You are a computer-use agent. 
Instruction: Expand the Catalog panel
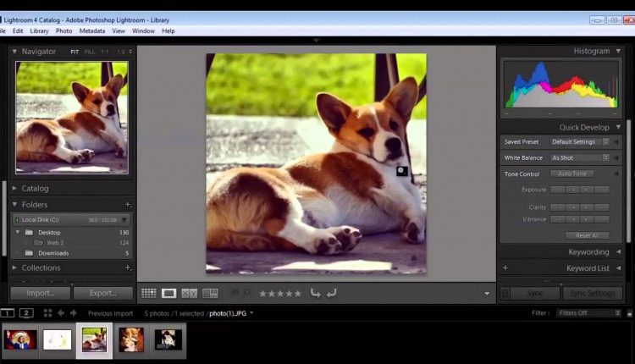[x=14, y=188]
